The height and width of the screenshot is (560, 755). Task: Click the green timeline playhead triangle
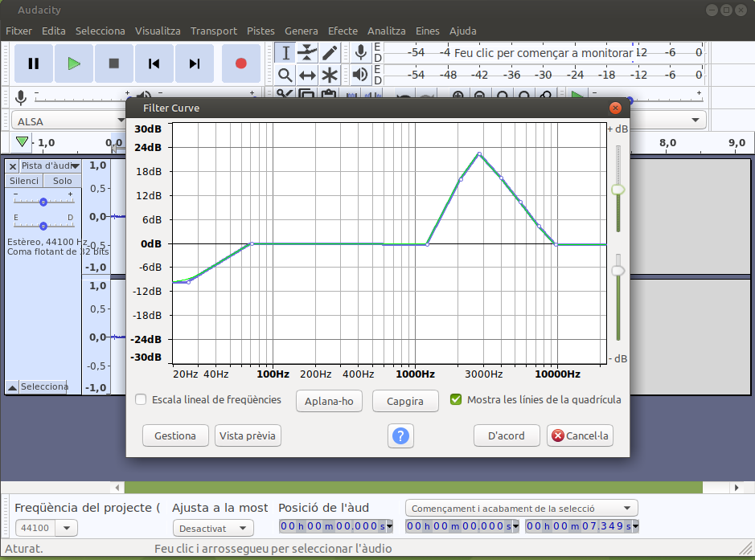pyautogui.click(x=22, y=141)
